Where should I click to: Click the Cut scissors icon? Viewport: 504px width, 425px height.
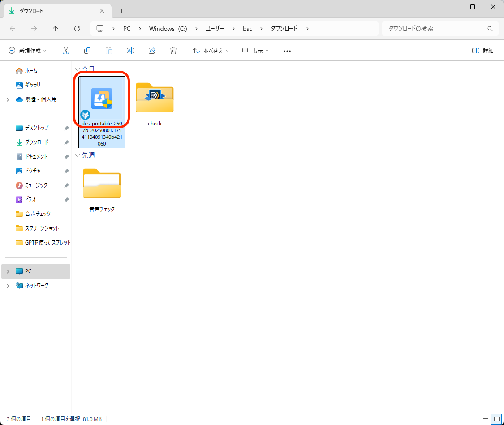(65, 51)
